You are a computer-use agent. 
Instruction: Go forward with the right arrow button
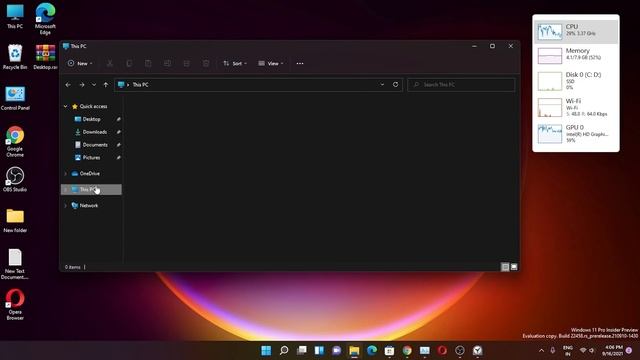click(x=82, y=84)
